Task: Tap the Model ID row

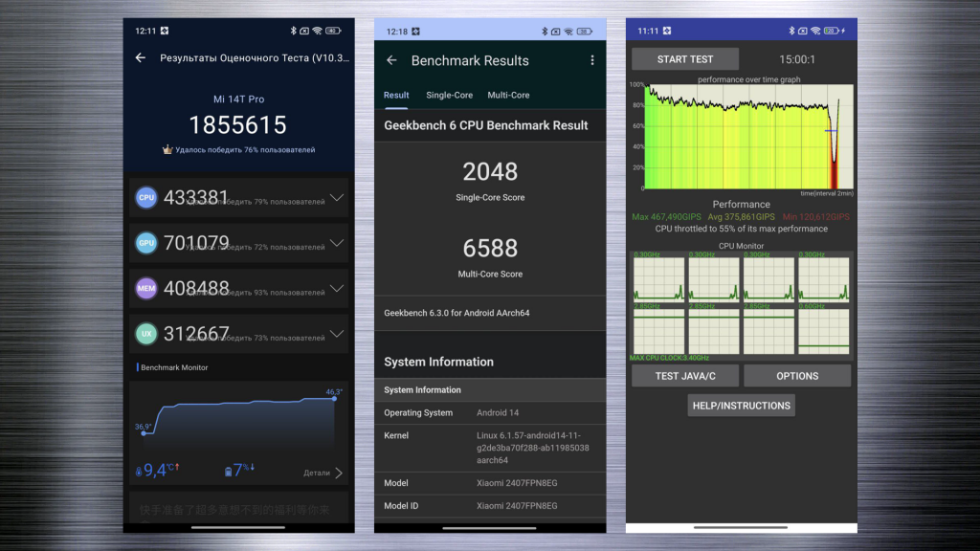Action: (490, 506)
